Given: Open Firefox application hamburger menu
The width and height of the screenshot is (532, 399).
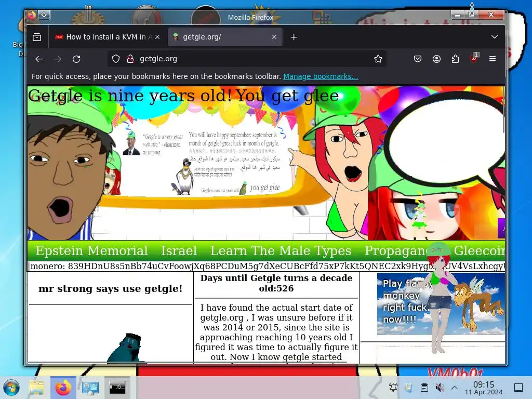Looking at the screenshot, I should pos(493,59).
